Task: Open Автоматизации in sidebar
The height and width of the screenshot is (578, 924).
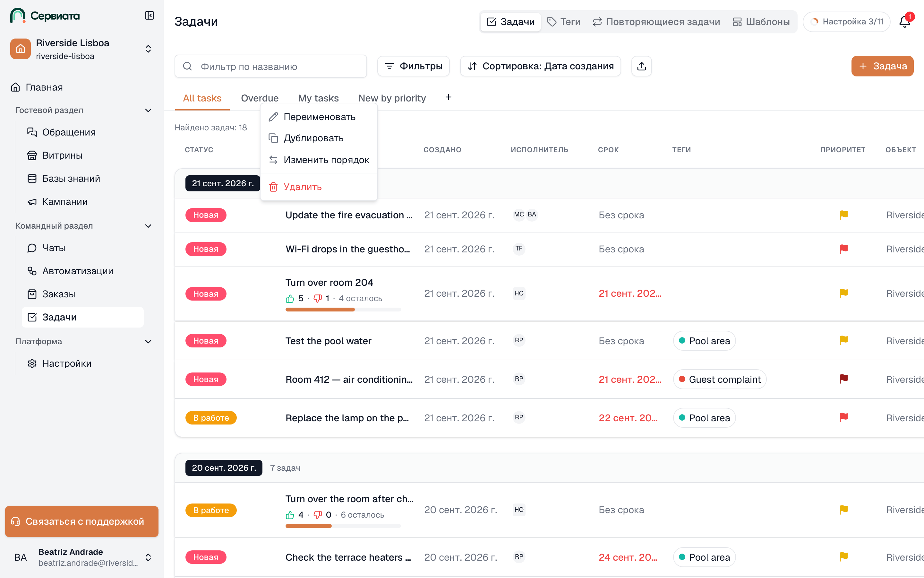Action: [x=82, y=271]
